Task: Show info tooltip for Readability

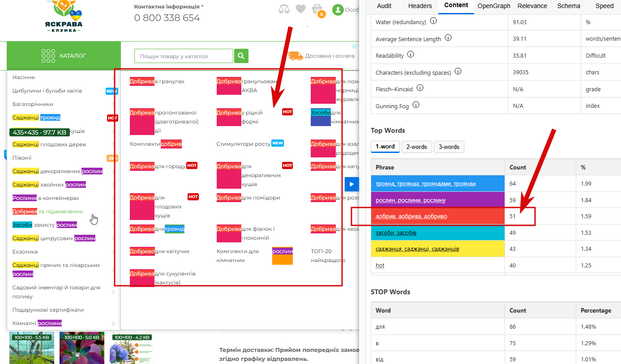Action: tap(411, 55)
